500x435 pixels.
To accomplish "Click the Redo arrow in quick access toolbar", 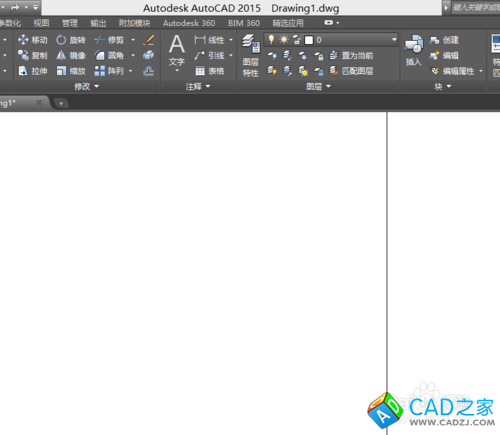I will click(x=15, y=7).
